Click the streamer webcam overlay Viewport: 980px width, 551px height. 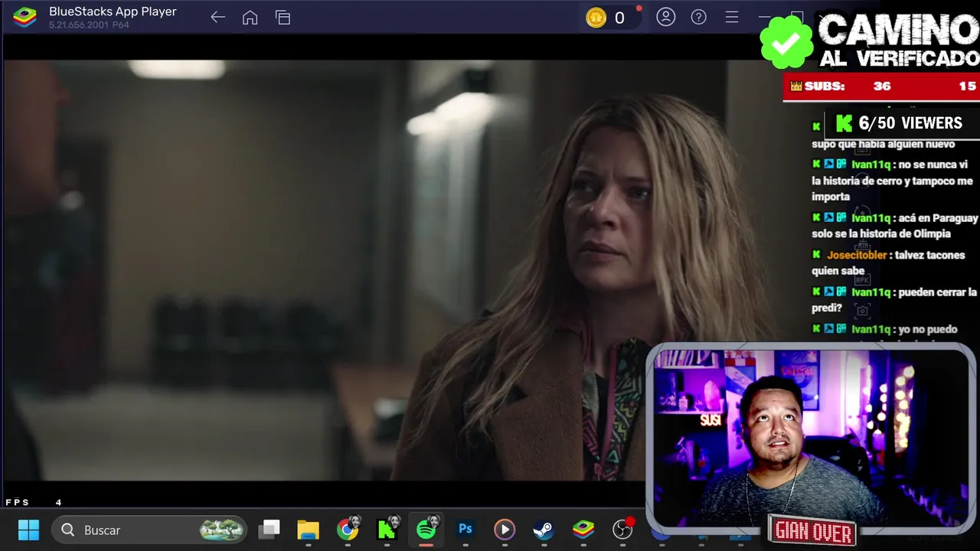coord(810,438)
